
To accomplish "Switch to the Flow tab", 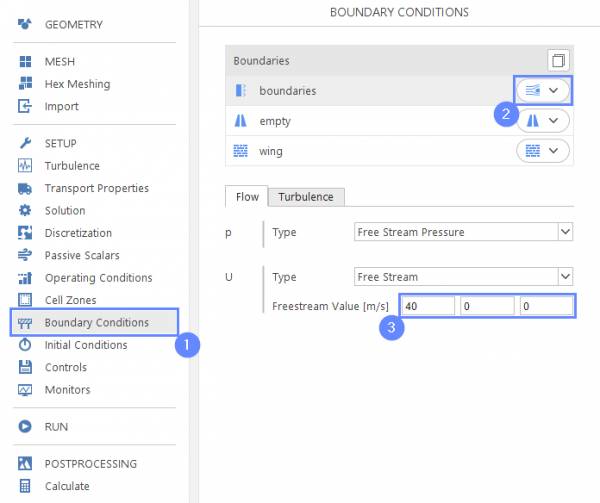I will click(247, 197).
